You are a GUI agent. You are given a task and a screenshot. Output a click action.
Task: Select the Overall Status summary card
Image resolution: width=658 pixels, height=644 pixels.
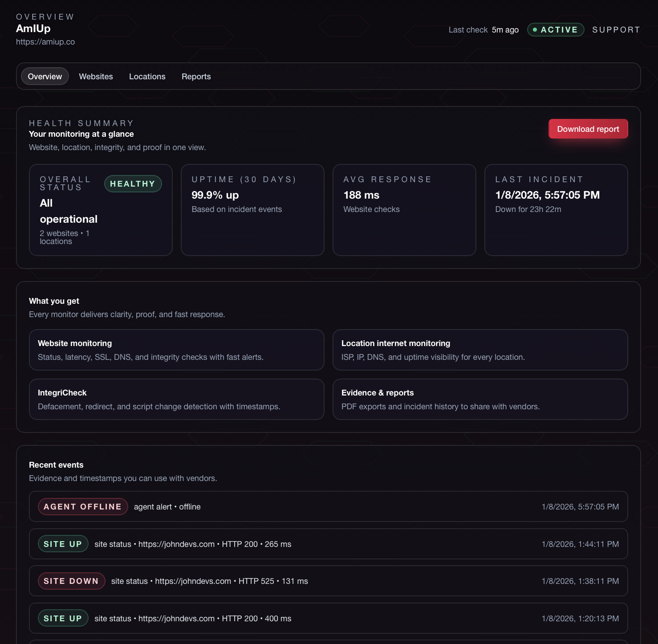pos(100,210)
